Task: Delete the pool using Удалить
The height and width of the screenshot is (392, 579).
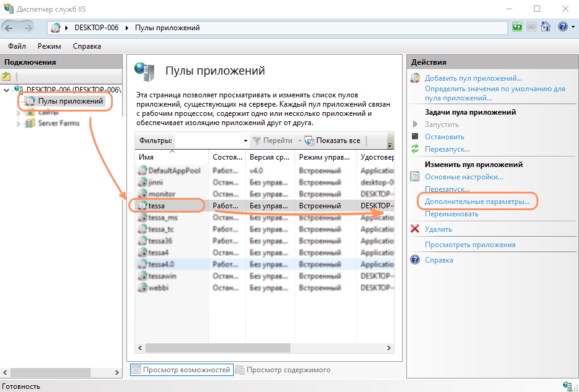Action: pyautogui.click(x=438, y=229)
